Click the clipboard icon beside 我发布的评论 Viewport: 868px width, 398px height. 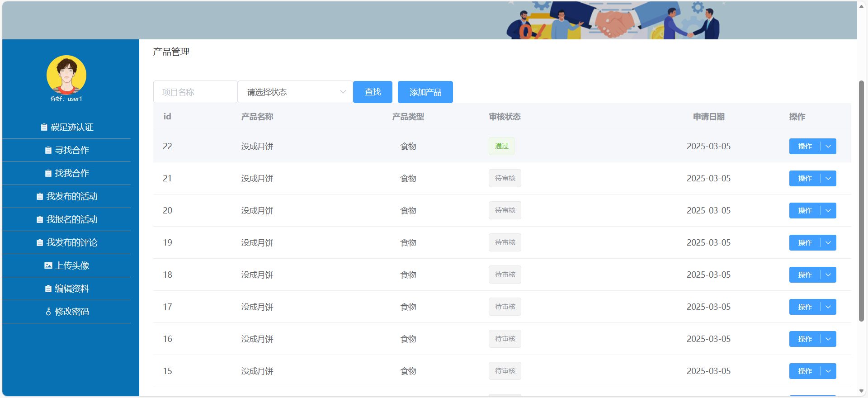coord(40,243)
